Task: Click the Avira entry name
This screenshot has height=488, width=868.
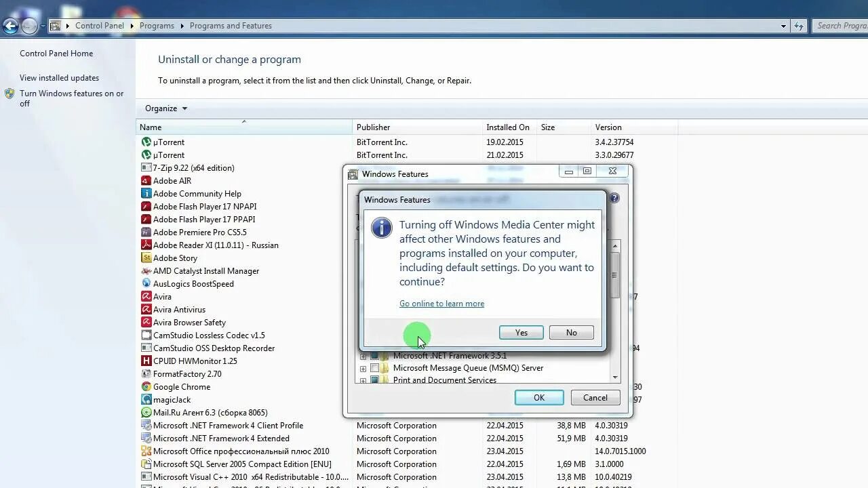Action: (162, 297)
